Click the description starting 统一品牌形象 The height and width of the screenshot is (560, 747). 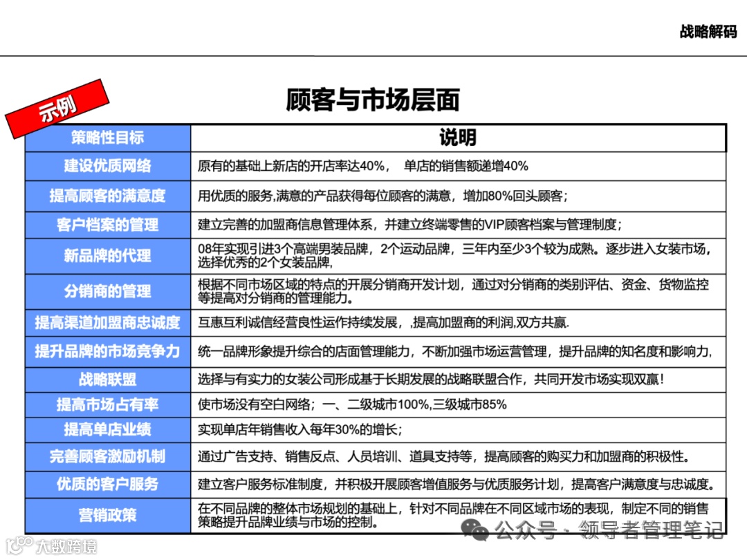coord(455,351)
